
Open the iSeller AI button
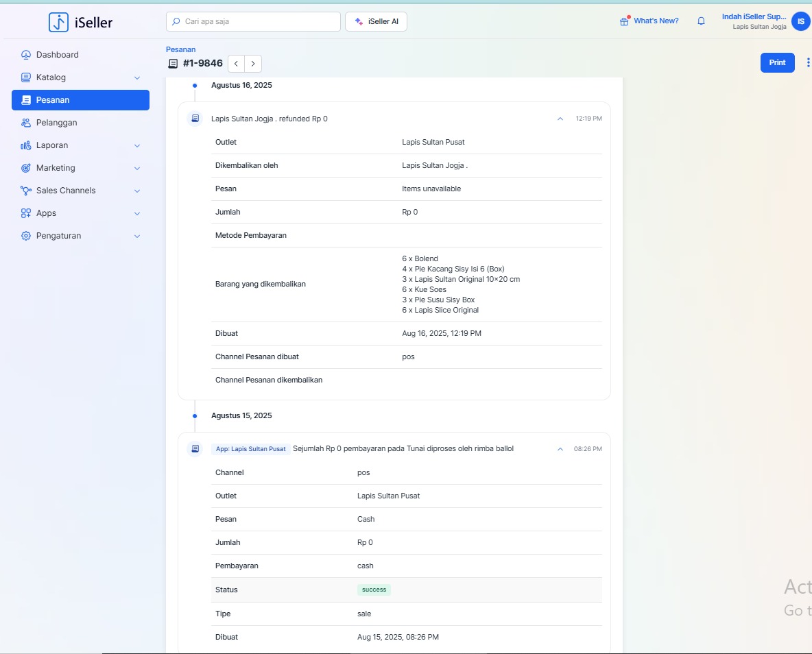[x=376, y=21]
